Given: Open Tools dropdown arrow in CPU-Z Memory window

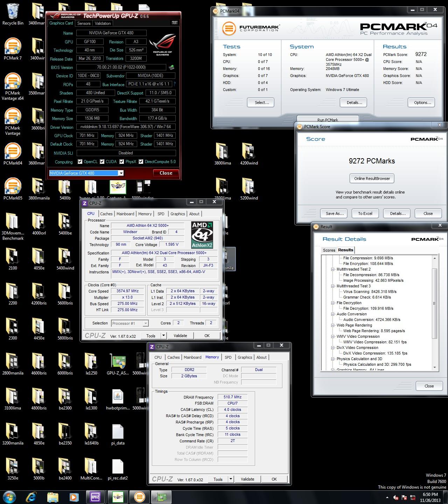Looking at the screenshot, I should 230,479.
